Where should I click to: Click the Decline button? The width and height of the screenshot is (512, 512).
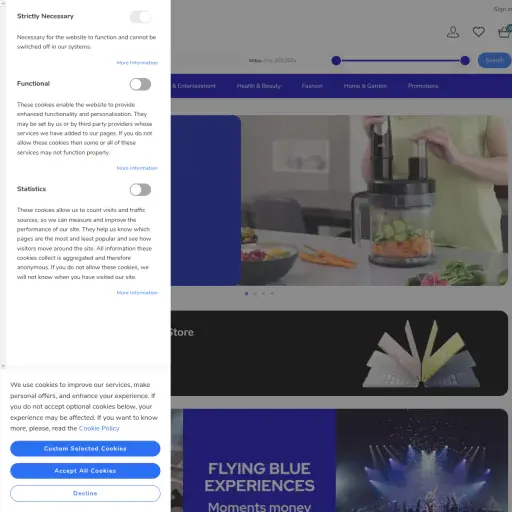point(85,493)
